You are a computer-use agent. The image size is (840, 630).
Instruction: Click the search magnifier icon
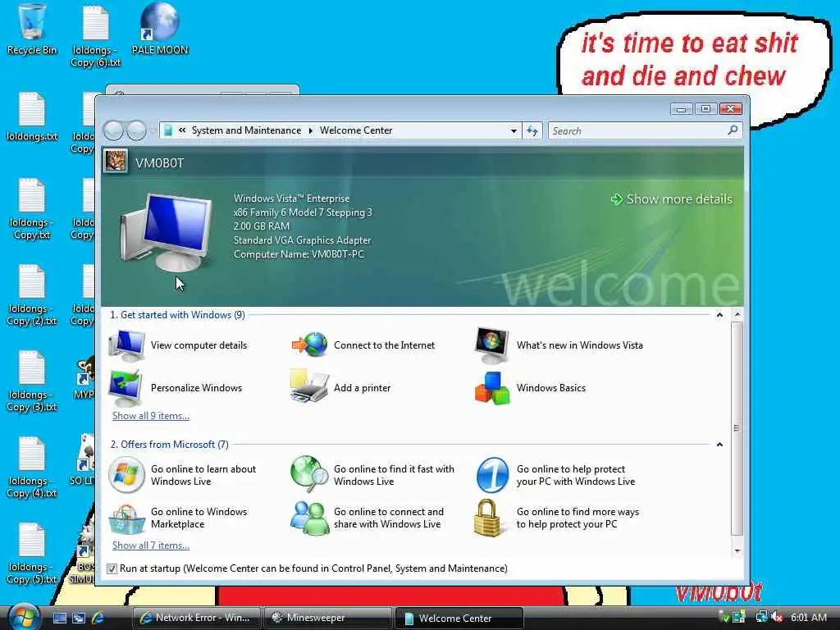pos(733,130)
